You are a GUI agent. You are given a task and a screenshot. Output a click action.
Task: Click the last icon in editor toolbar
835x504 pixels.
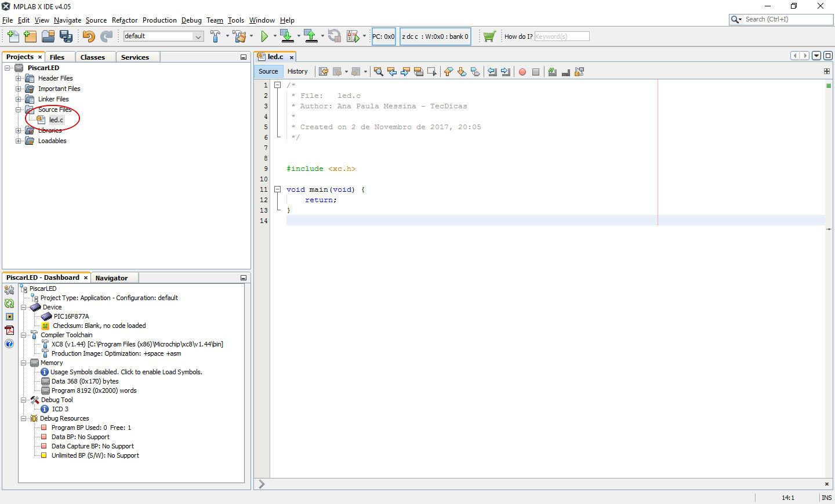pos(579,72)
